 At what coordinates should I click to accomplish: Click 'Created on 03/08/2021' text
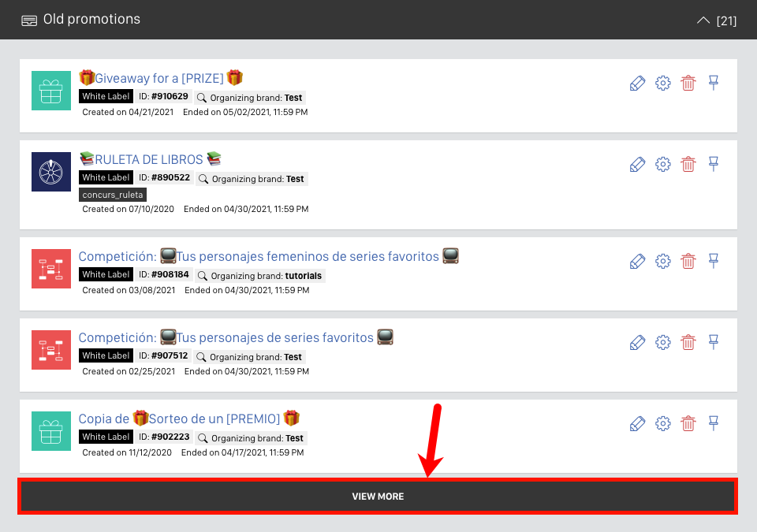129,290
